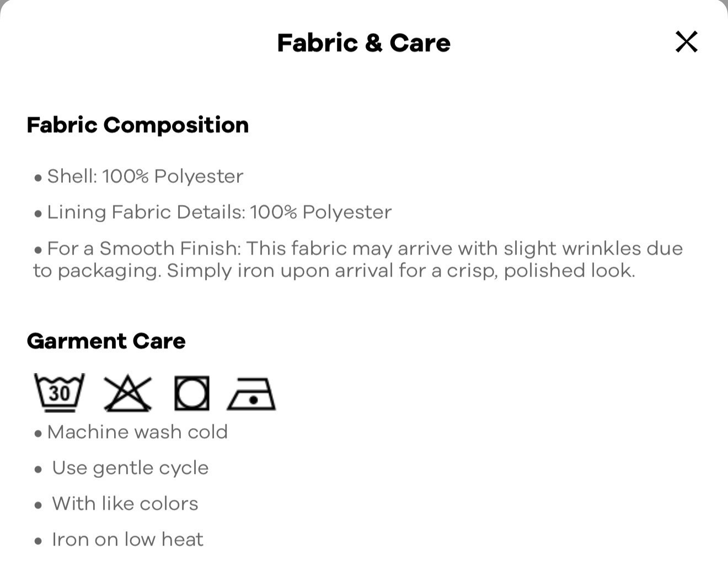The width and height of the screenshot is (728, 561).
Task: Click the bullet before Iron on low heat
Action: pyautogui.click(x=38, y=541)
